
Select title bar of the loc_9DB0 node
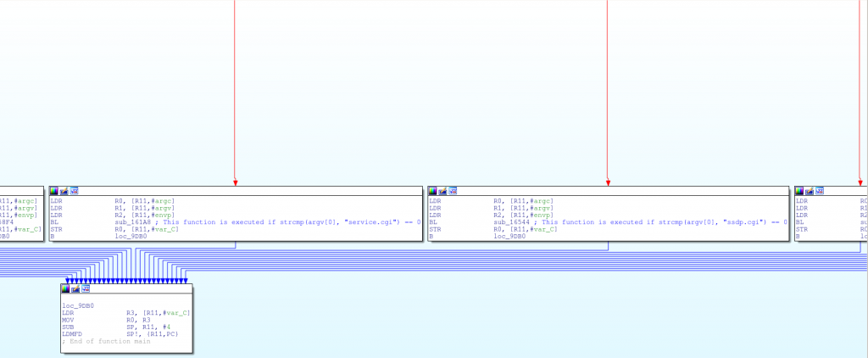127,288
